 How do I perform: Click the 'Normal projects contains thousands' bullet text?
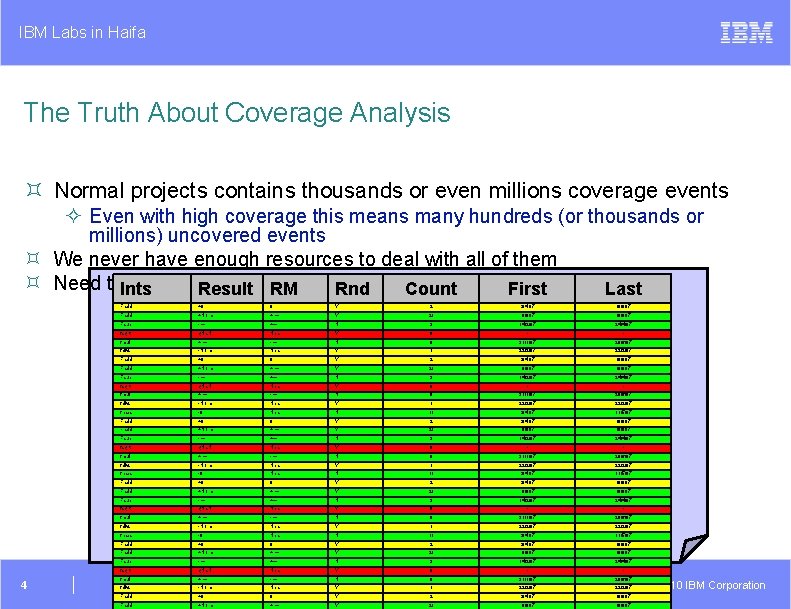tap(391, 191)
